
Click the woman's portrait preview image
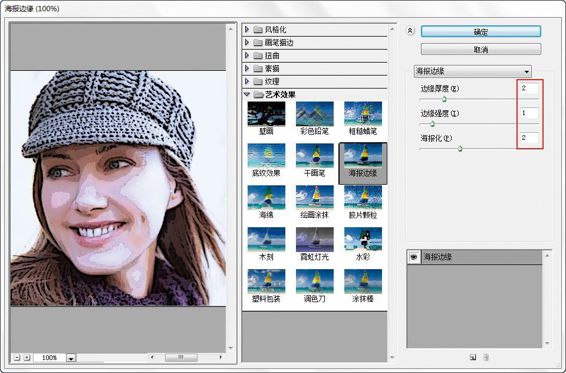[118, 188]
